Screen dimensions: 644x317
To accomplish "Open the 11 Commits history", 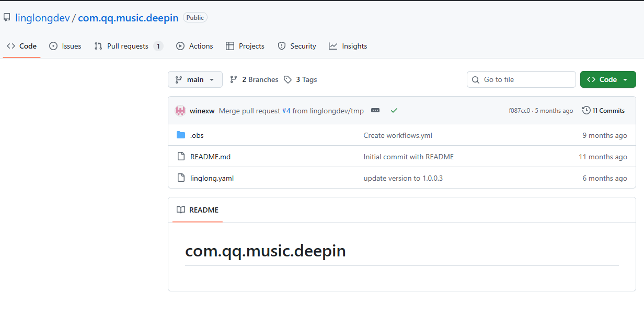I will click(x=603, y=111).
